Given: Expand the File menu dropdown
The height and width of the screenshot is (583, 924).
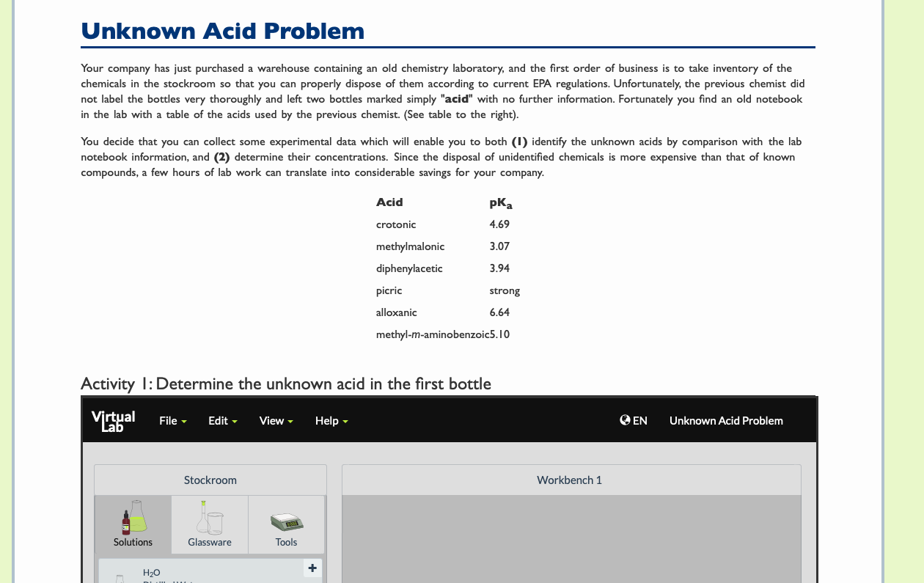Looking at the screenshot, I should 172,420.
